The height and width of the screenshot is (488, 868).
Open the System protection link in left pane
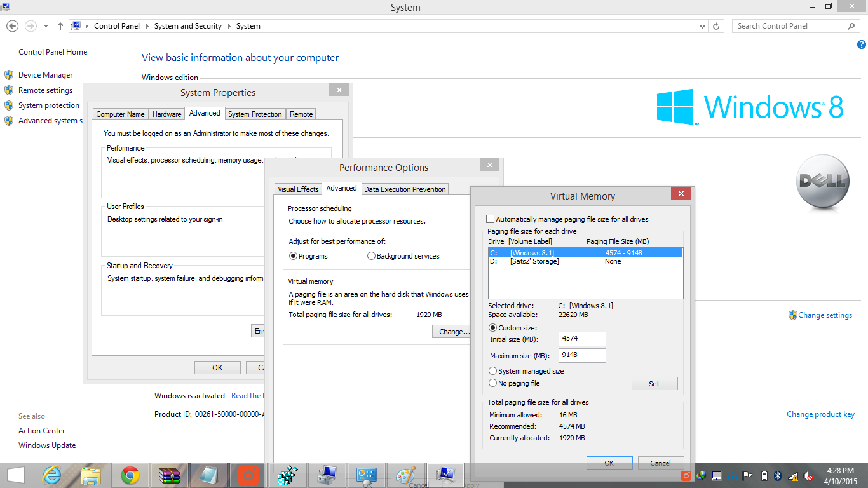(x=49, y=105)
